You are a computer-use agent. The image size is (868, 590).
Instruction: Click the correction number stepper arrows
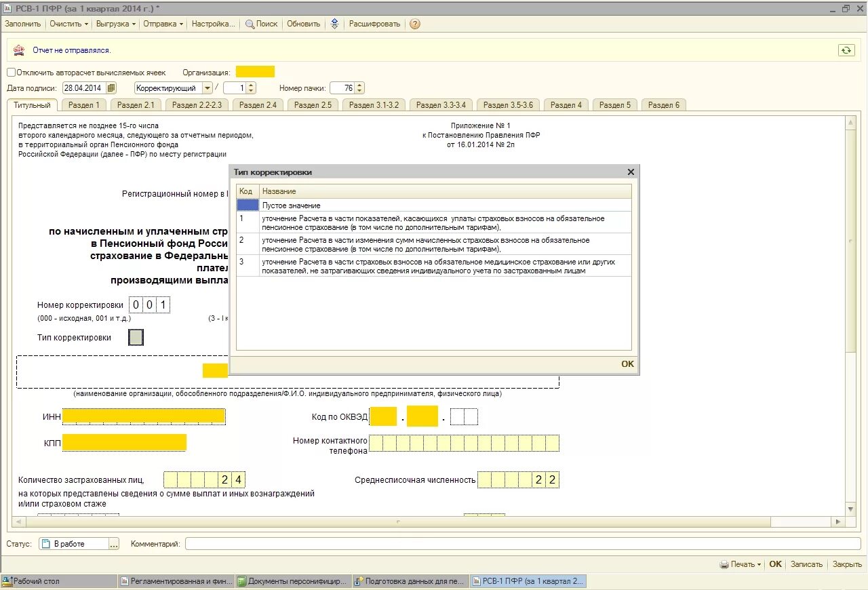coord(250,88)
